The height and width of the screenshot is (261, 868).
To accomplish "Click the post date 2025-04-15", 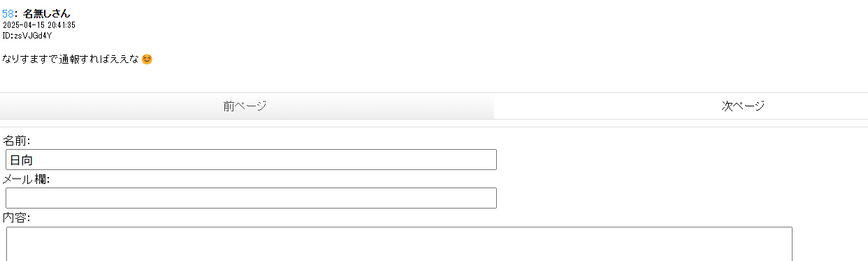I will 24,24.
